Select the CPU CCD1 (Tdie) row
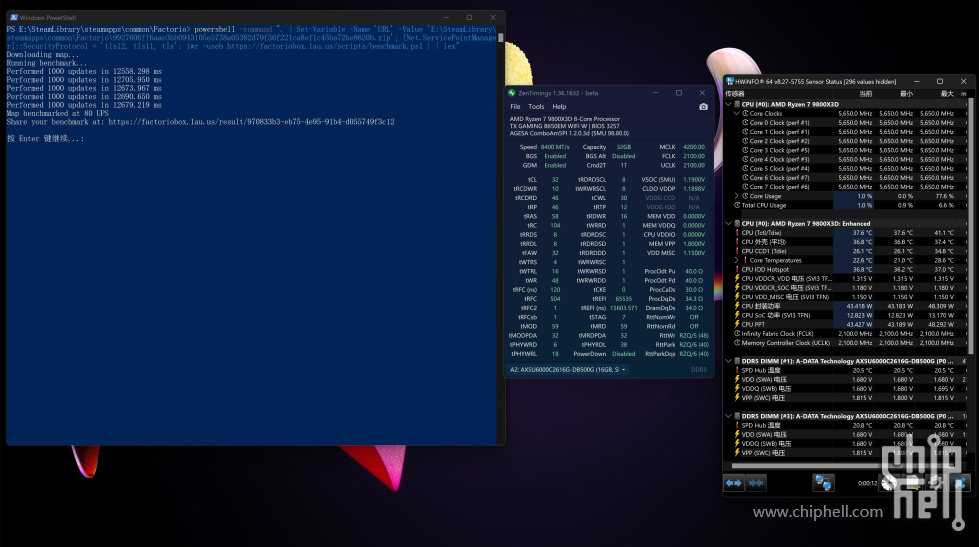Image resolution: width=979 pixels, height=547 pixels. tap(845, 251)
